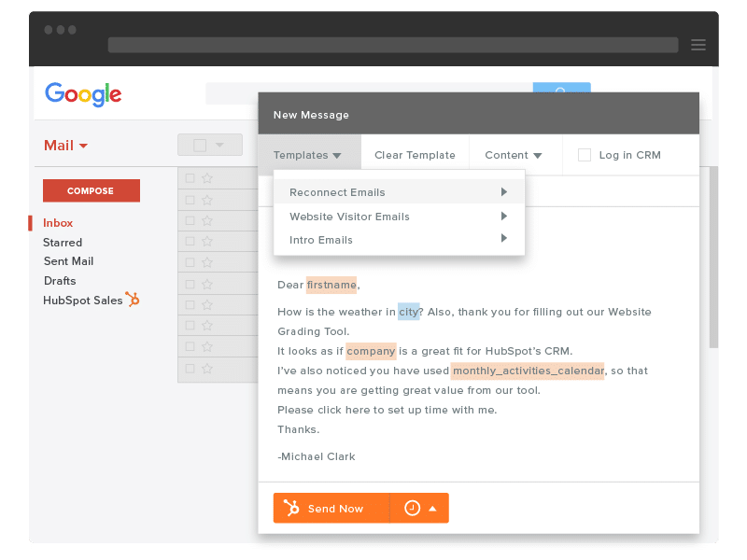Expand the Content dropdown
This screenshot has height=560, width=747.
[x=513, y=155]
